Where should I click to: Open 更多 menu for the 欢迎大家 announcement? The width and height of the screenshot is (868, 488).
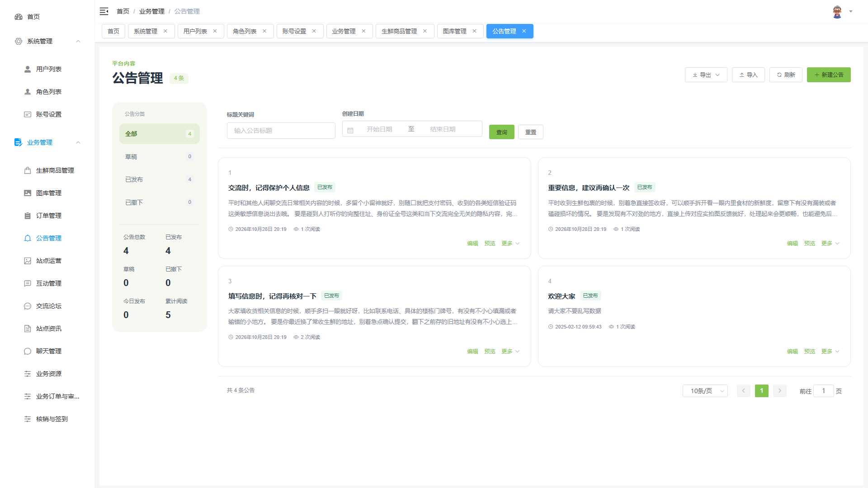tap(830, 352)
